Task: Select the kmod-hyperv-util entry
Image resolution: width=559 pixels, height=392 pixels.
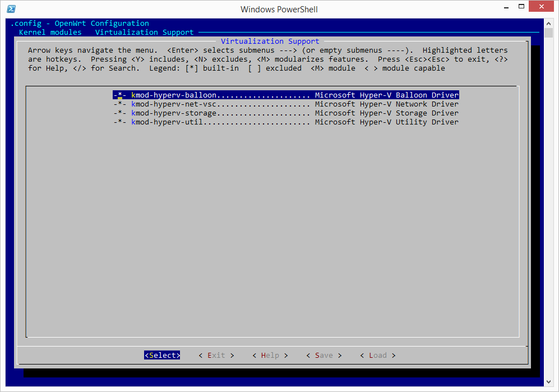Action: tap(285, 122)
